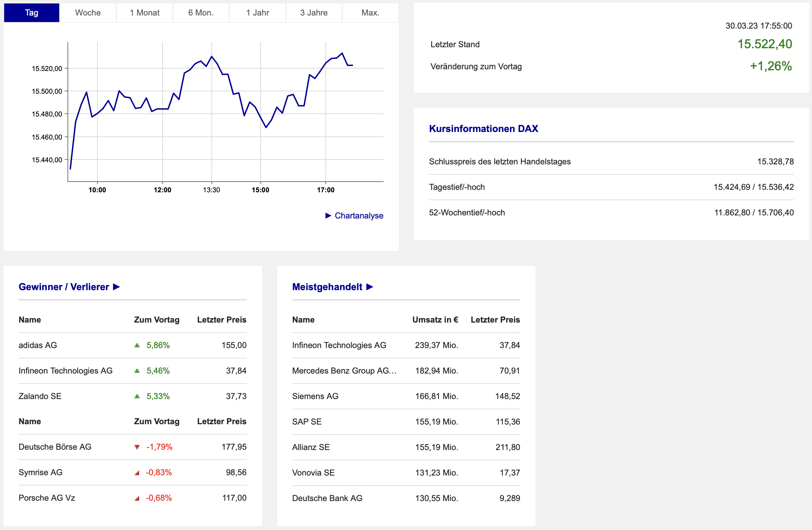Expand the Meistgehandelt list via its arrow
The width and height of the screenshot is (812, 530).
(x=370, y=287)
